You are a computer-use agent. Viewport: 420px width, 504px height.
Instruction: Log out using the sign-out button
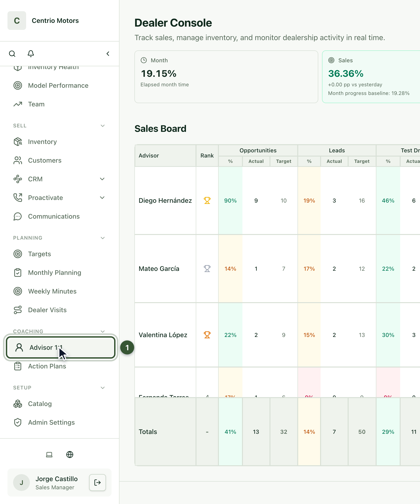(98, 482)
